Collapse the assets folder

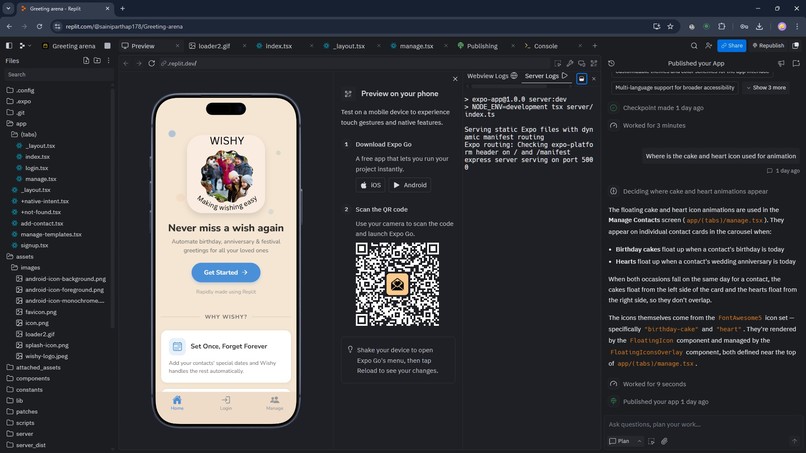coord(20,256)
